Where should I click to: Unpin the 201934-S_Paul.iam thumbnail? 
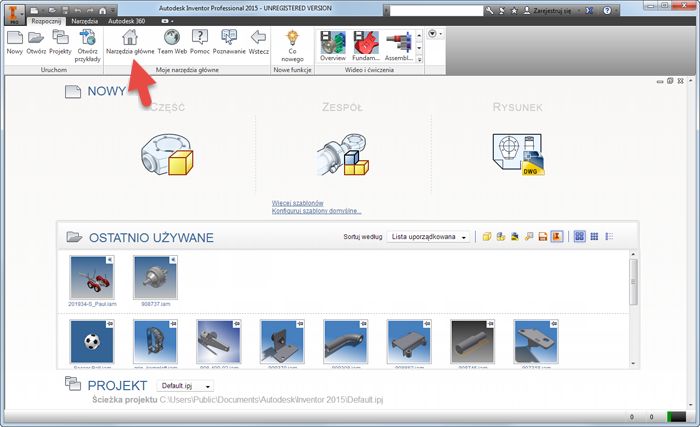click(x=109, y=260)
